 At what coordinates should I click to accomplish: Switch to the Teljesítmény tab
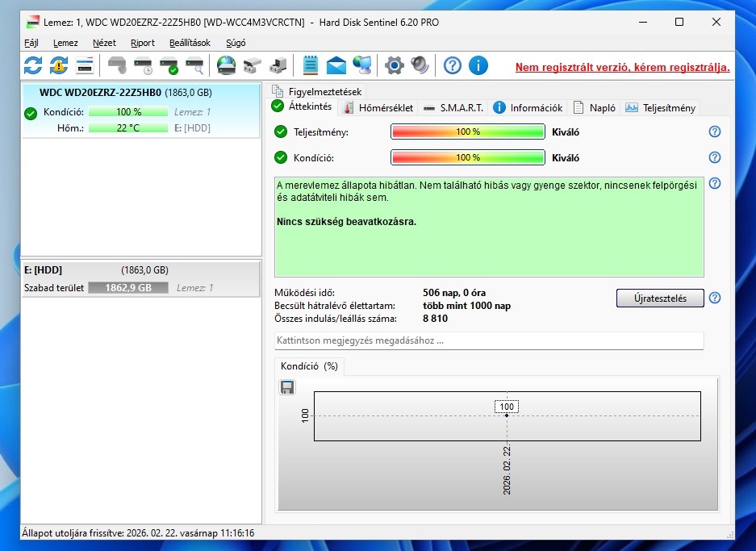[x=660, y=108]
